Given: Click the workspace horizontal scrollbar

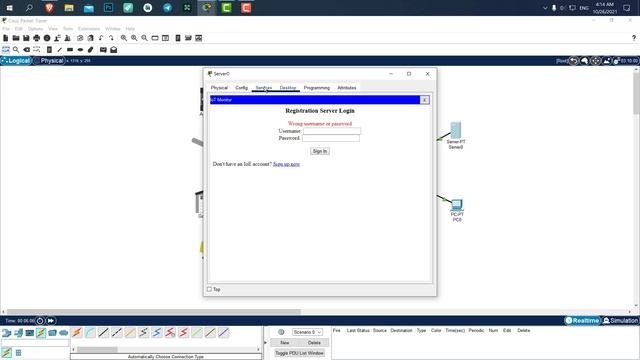Looking at the screenshot, I should tap(153, 311).
